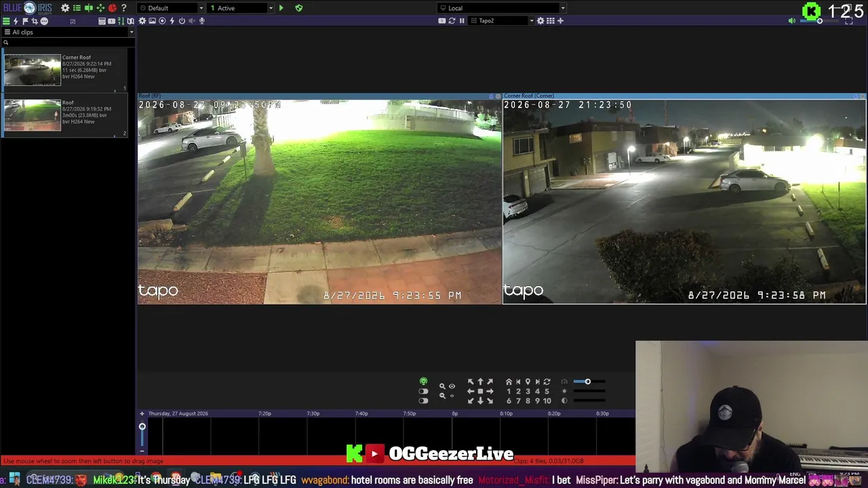Zoom out with PTZ magnifier minus

442,396
